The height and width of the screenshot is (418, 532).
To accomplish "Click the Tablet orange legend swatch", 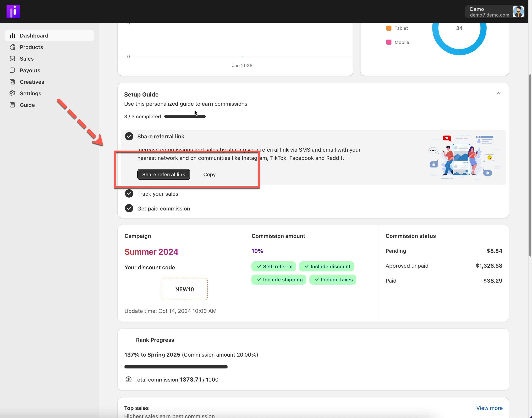I will [389, 28].
